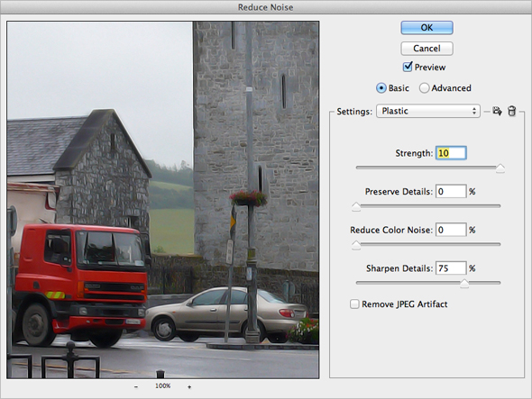The height and width of the screenshot is (399, 532).
Task: Click the red truck in preview image
Action: [x=79, y=281]
